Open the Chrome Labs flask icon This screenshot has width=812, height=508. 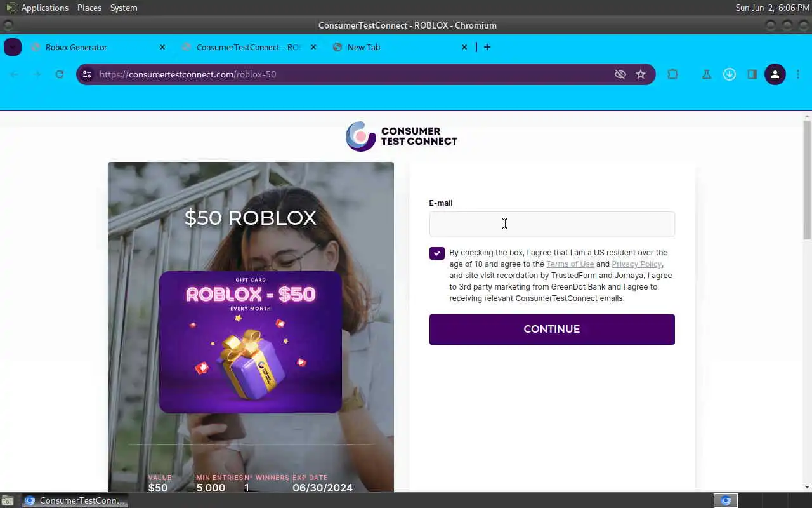[706, 74]
